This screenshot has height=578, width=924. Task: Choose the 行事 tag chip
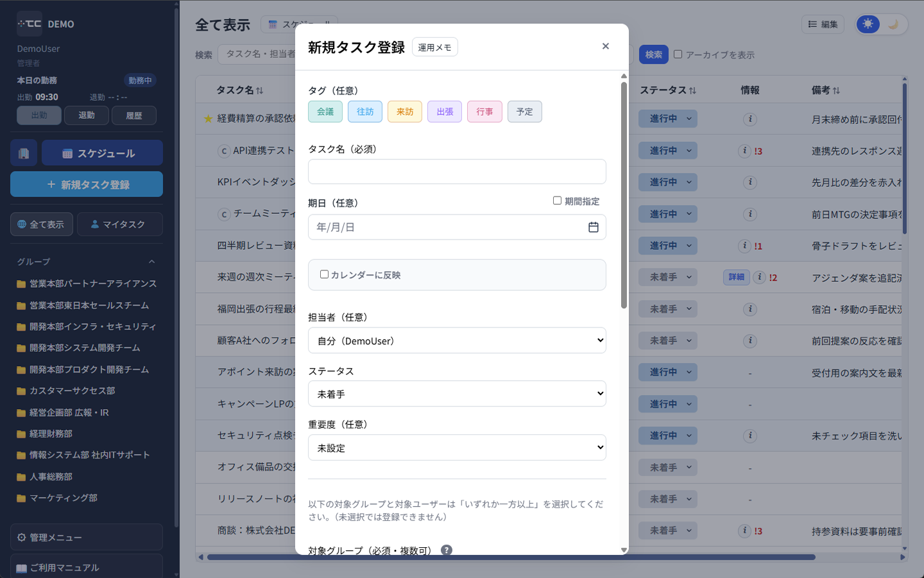click(x=484, y=112)
